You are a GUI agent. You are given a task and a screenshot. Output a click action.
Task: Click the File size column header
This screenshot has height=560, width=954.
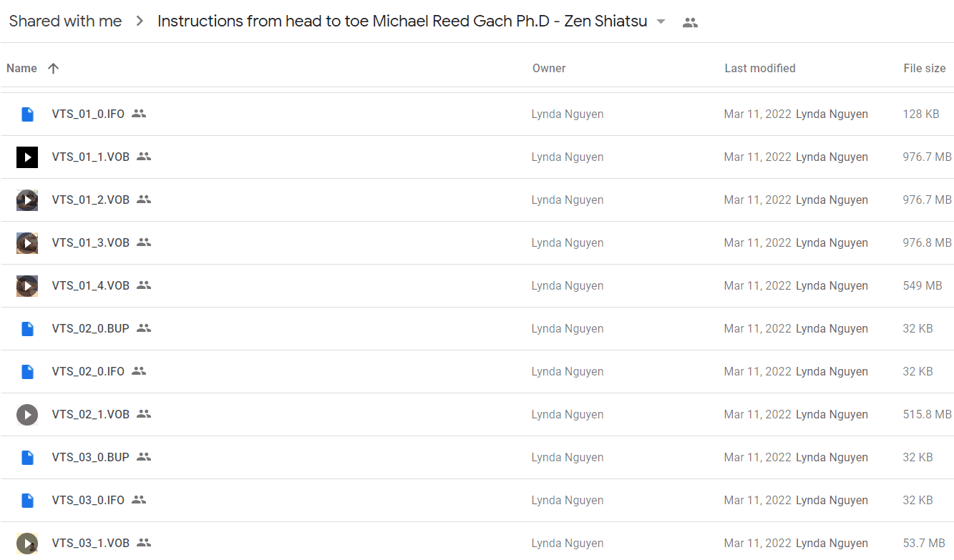925,69
